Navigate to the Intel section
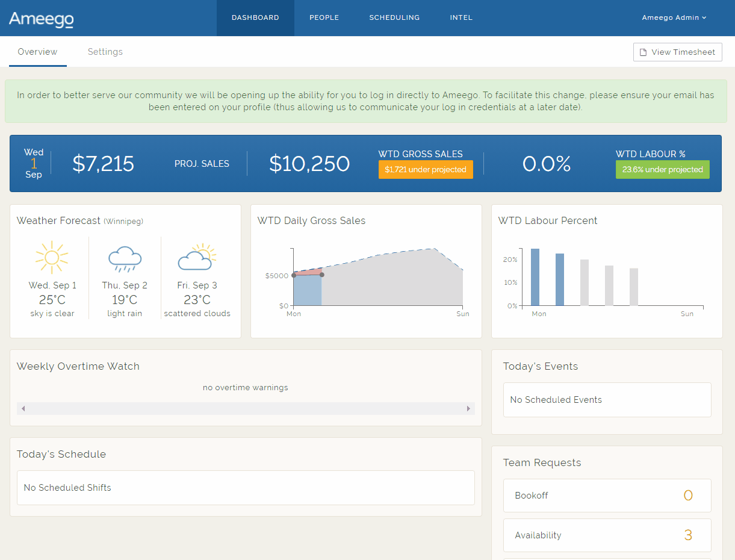Screen dimensions: 735x560 tap(461, 18)
